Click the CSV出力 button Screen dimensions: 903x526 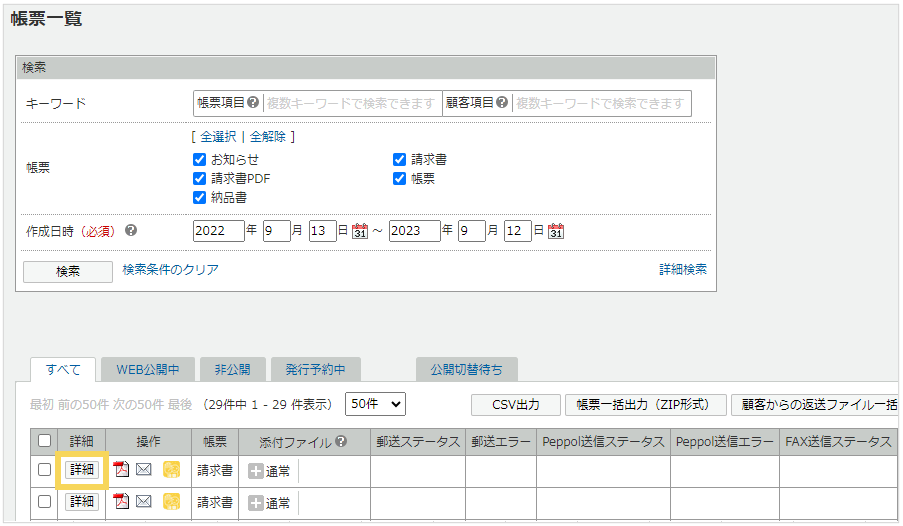coord(515,404)
